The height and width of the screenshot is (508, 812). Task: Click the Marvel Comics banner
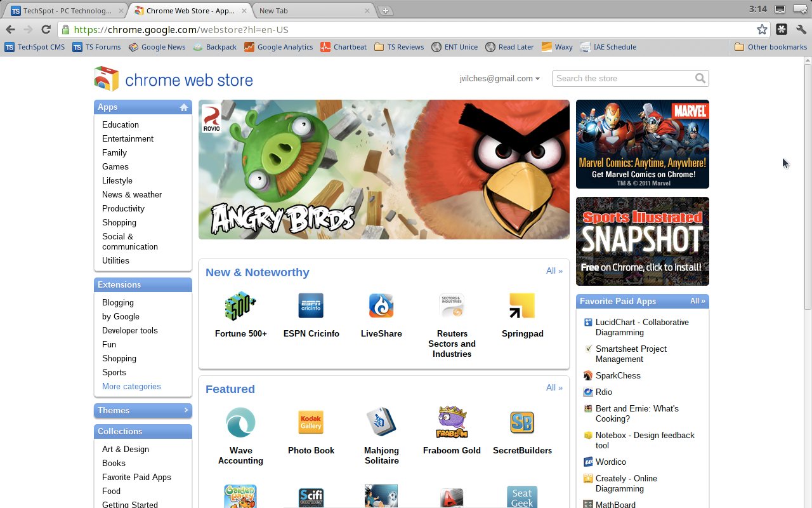point(643,144)
